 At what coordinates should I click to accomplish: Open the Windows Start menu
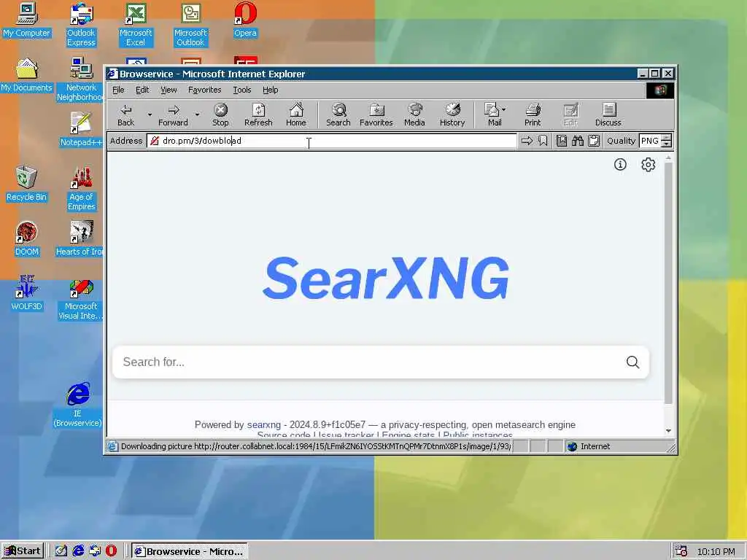[x=23, y=551]
